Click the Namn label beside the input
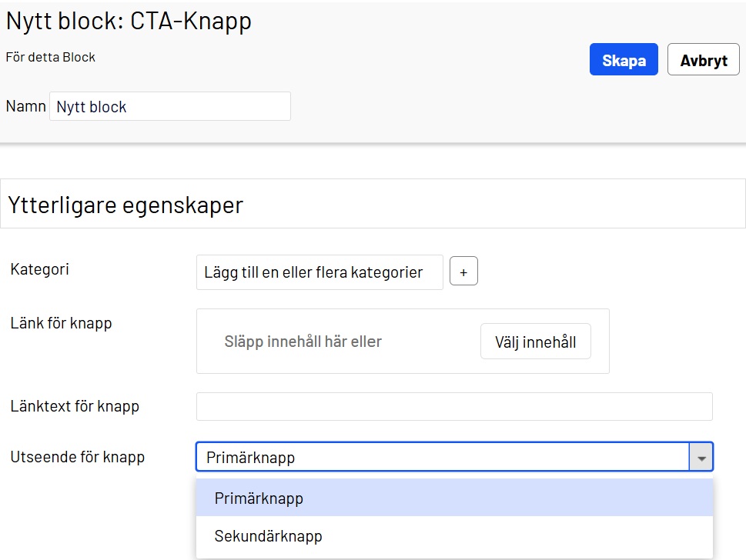 [x=25, y=106]
